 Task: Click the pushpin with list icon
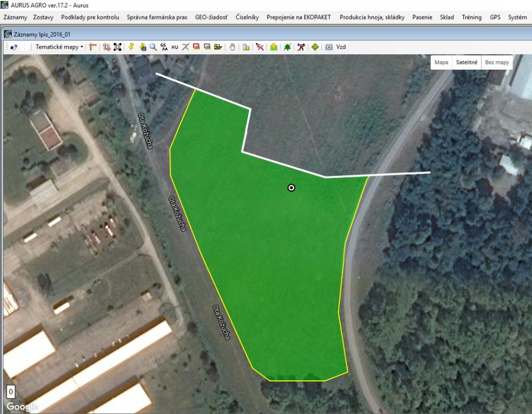click(x=143, y=47)
